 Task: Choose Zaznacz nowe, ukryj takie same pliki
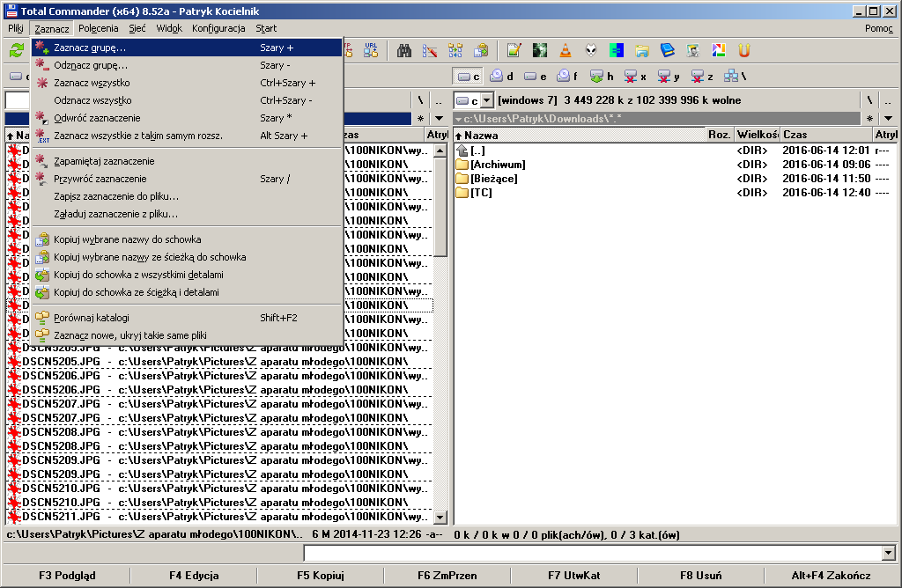tap(187, 335)
